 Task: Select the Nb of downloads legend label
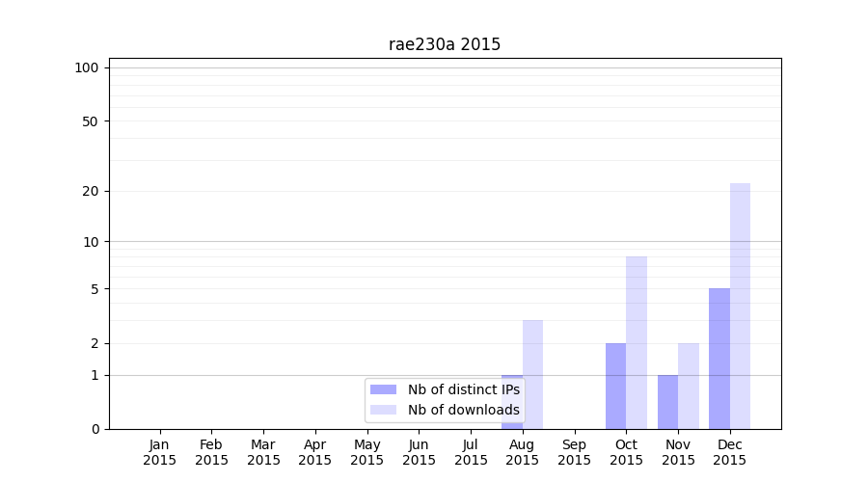tap(463, 410)
